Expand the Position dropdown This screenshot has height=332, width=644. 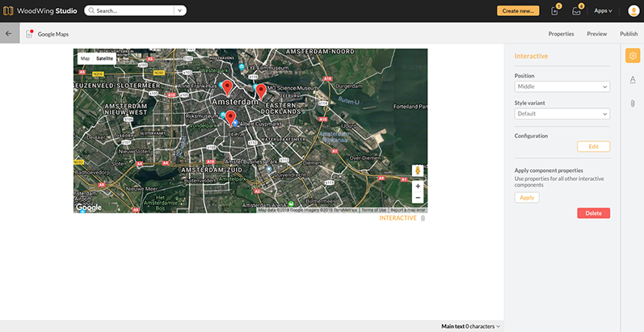click(x=562, y=86)
